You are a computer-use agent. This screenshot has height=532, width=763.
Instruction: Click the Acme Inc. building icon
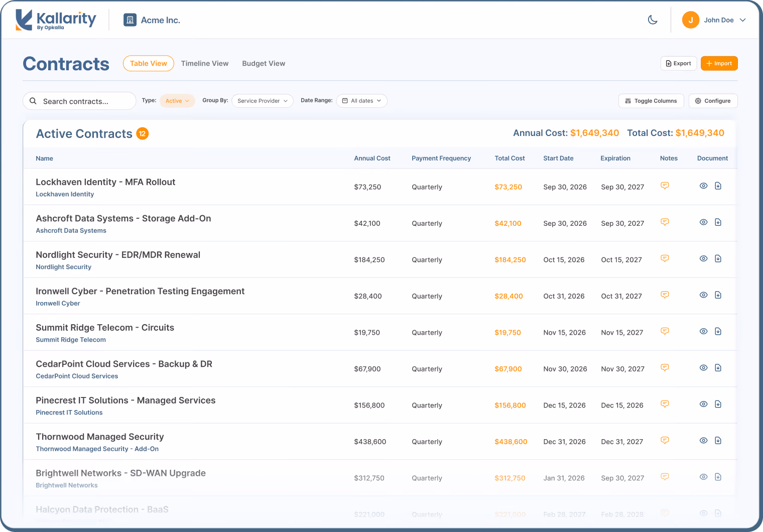pos(130,20)
